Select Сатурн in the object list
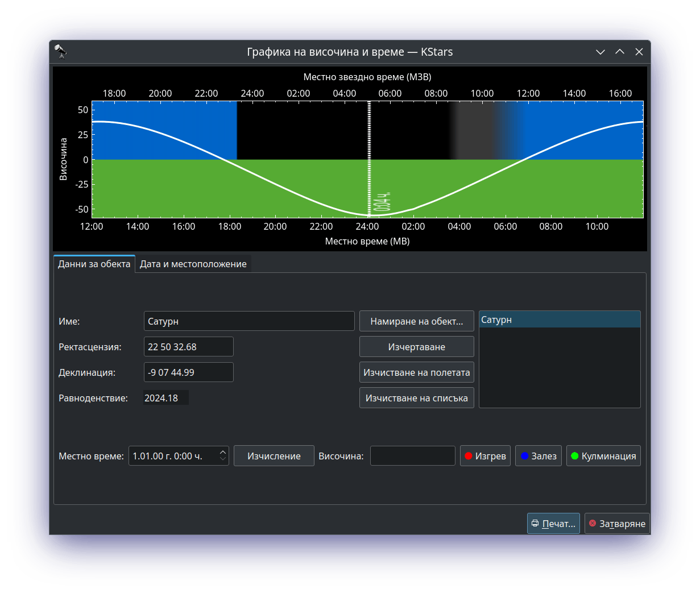 click(559, 320)
